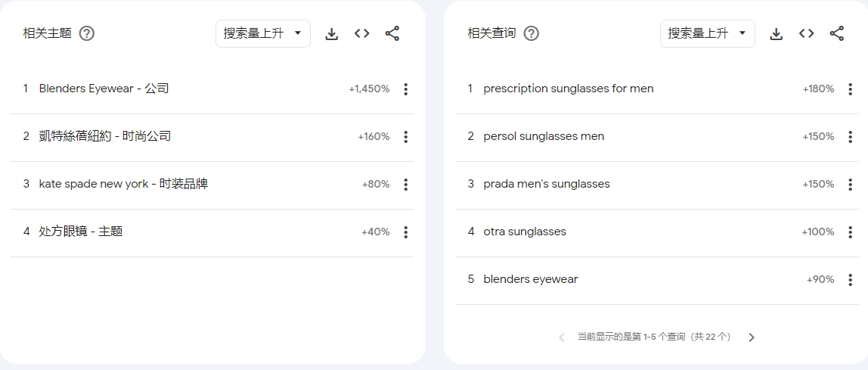868x370 pixels.
Task: Download the 相关主题 data as CSV
Action: (x=332, y=34)
